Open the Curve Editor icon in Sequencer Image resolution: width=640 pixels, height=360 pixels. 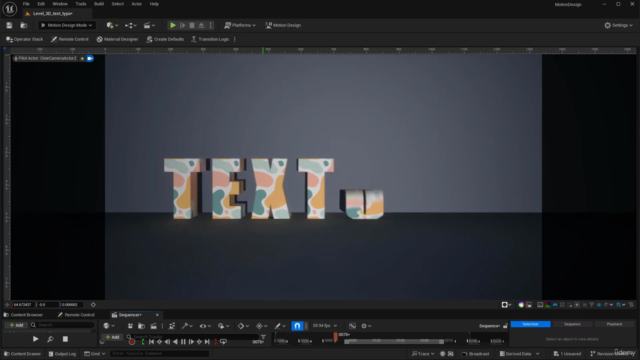pyautogui.click(x=352, y=326)
